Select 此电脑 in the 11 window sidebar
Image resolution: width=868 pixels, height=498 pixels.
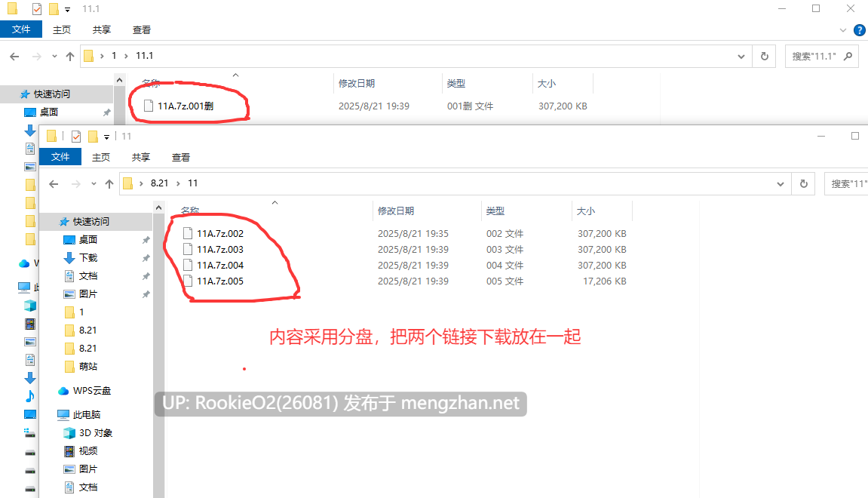click(x=79, y=414)
